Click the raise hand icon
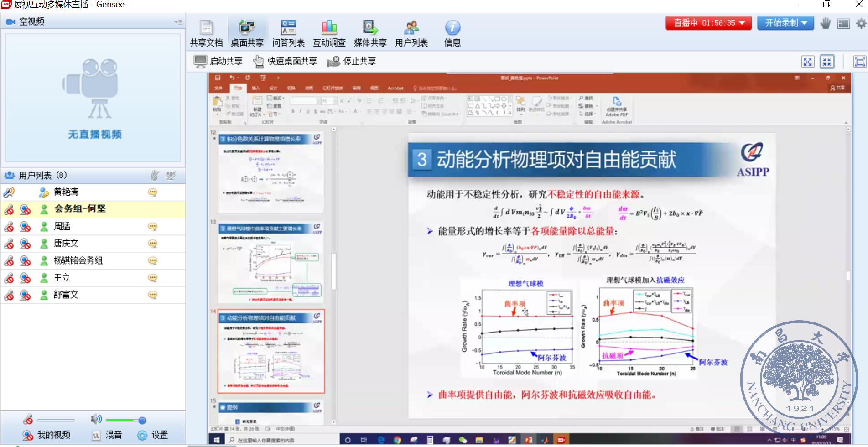Image resolution: width=868 pixels, height=447 pixels. click(x=825, y=23)
